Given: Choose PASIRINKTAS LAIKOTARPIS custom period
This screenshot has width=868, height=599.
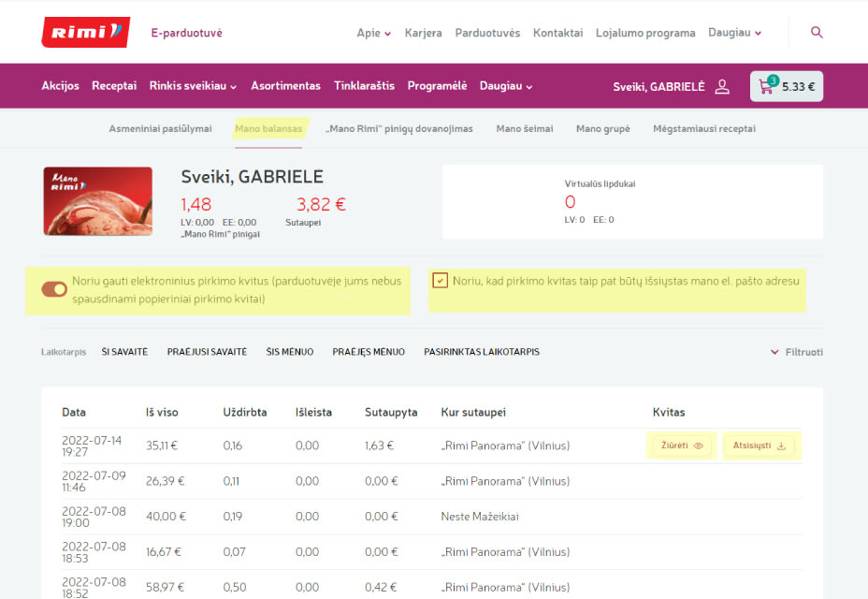Looking at the screenshot, I should coord(481,352).
